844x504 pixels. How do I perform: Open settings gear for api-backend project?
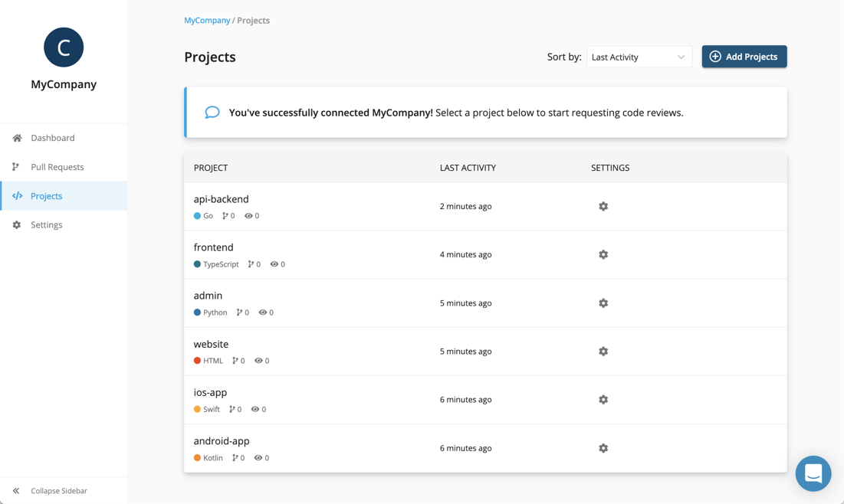603,206
